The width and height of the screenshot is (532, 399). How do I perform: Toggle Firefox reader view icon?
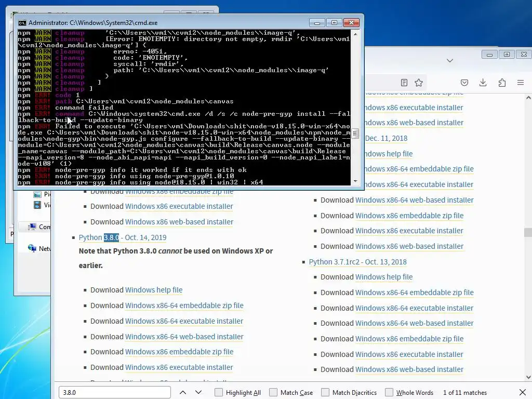[x=404, y=83]
